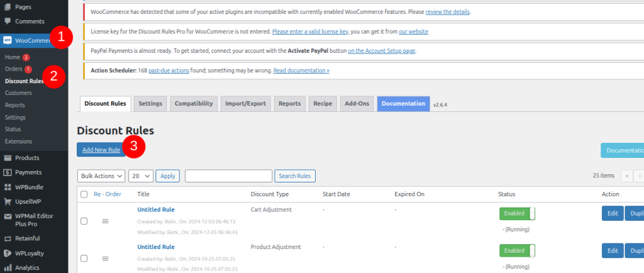The width and height of the screenshot is (644, 273).
Task: Switch to Settings tab of Discount Rules
Action: pos(150,104)
